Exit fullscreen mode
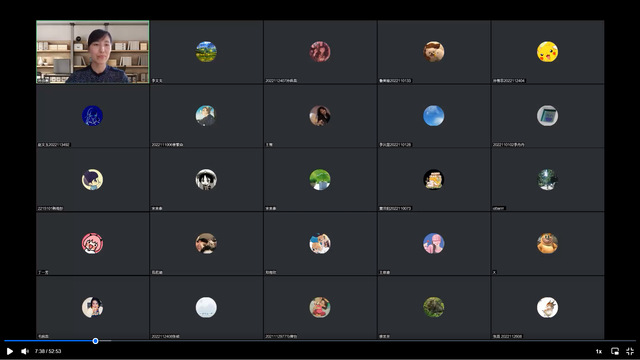Viewport: 640px width, 360px height. click(x=630, y=351)
